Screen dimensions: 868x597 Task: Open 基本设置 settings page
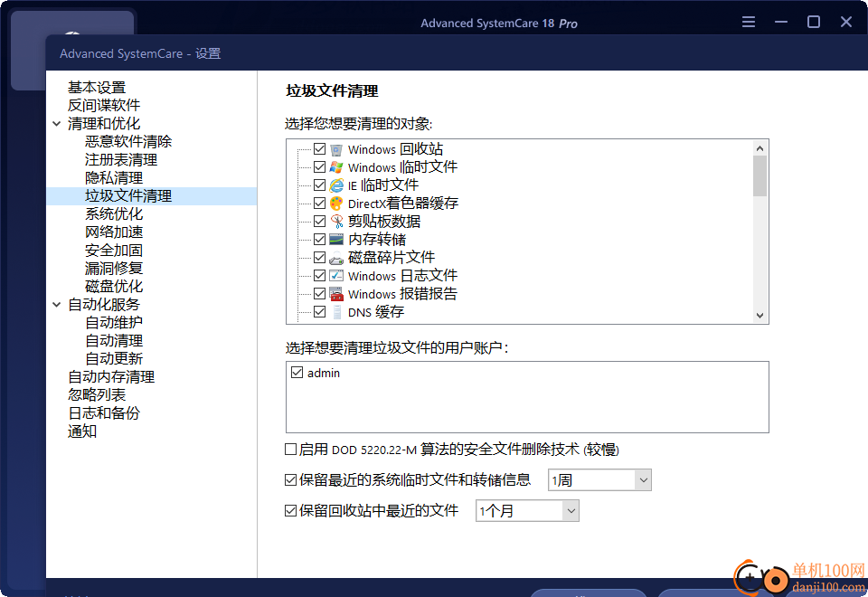tap(97, 88)
